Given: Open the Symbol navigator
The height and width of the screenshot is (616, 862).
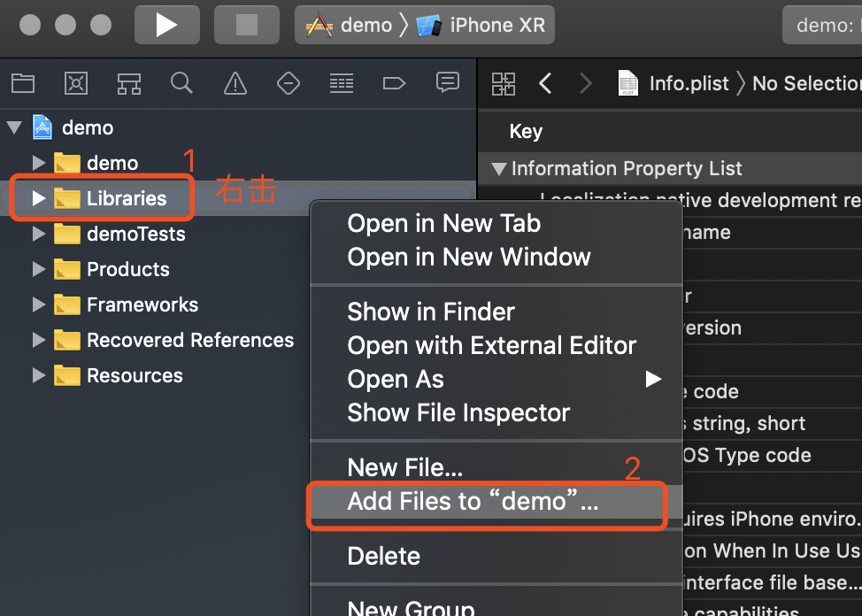Looking at the screenshot, I should tap(129, 83).
